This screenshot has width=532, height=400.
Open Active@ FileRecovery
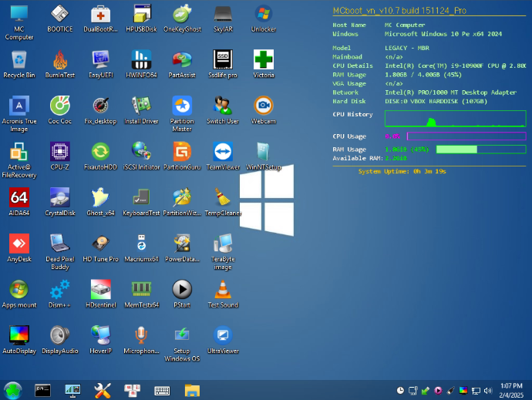pos(19,160)
